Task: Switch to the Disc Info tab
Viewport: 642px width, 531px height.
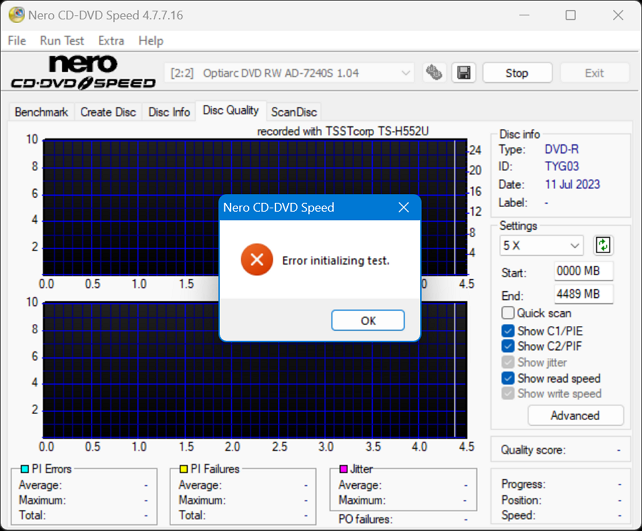Action: [169, 112]
